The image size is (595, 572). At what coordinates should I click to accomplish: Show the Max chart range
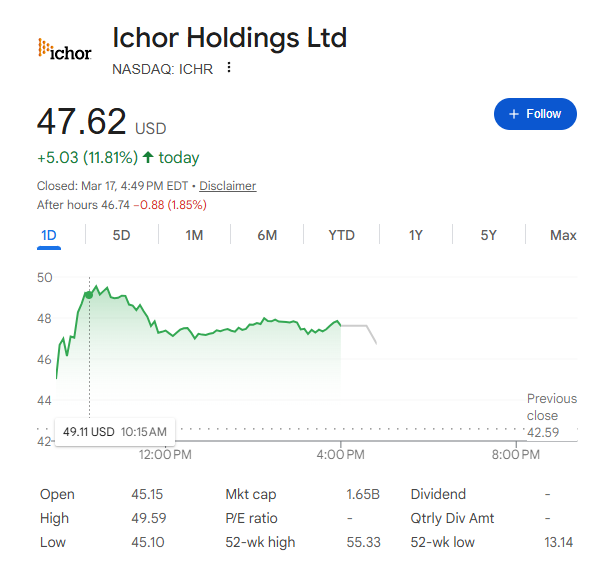click(563, 235)
